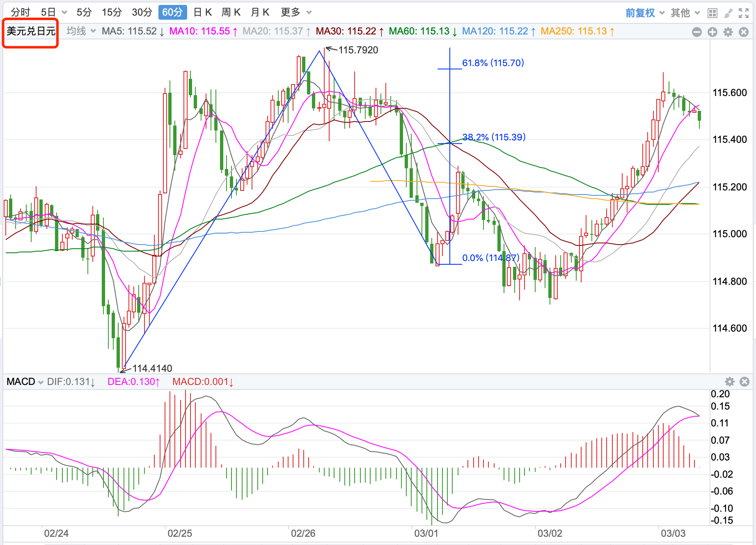Click the 115.200 price axis label
This screenshot has height=545, width=756.
tap(730, 187)
